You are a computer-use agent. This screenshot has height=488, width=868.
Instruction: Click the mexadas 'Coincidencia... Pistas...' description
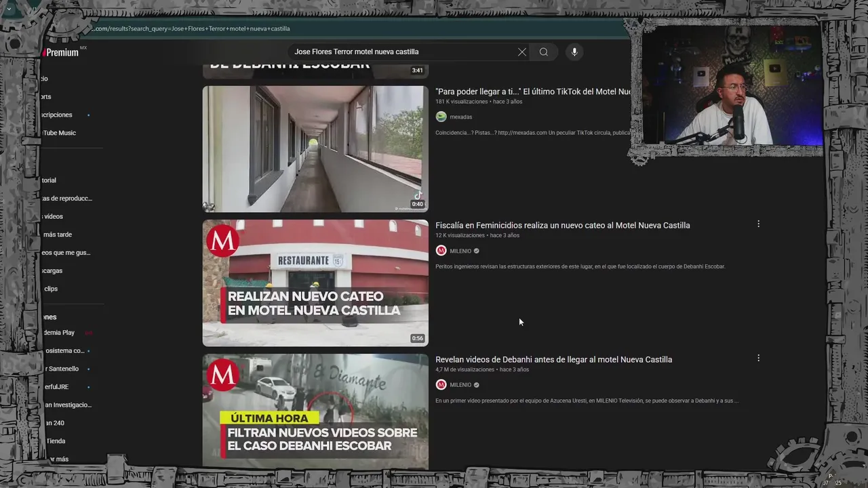pyautogui.click(x=533, y=133)
